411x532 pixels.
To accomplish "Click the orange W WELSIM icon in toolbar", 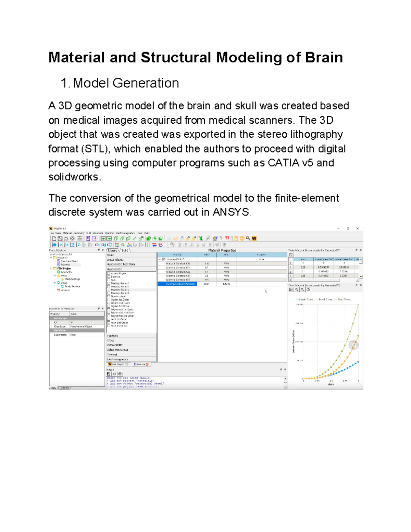I will [253, 238].
